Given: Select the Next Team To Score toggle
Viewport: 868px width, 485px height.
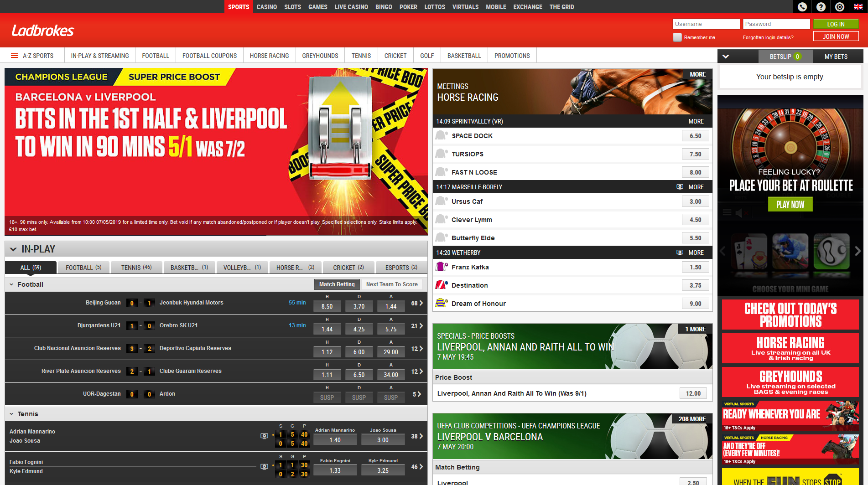Looking at the screenshot, I should [x=392, y=284].
